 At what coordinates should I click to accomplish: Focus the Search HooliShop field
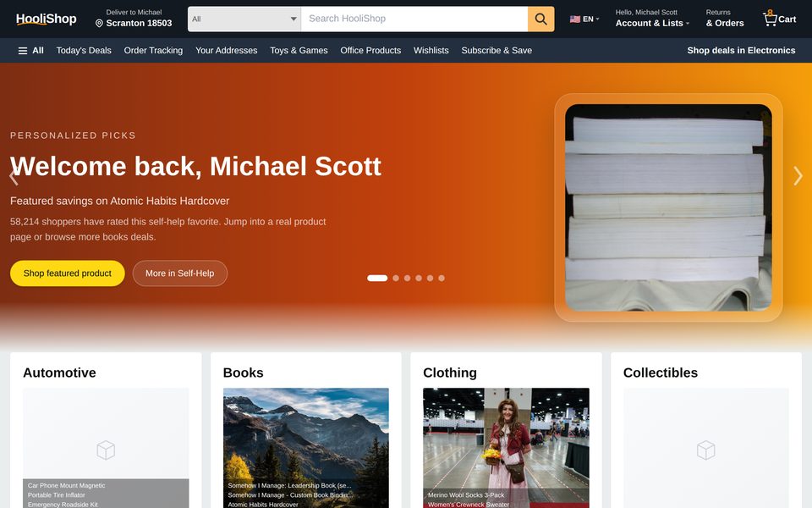pyautogui.click(x=414, y=19)
